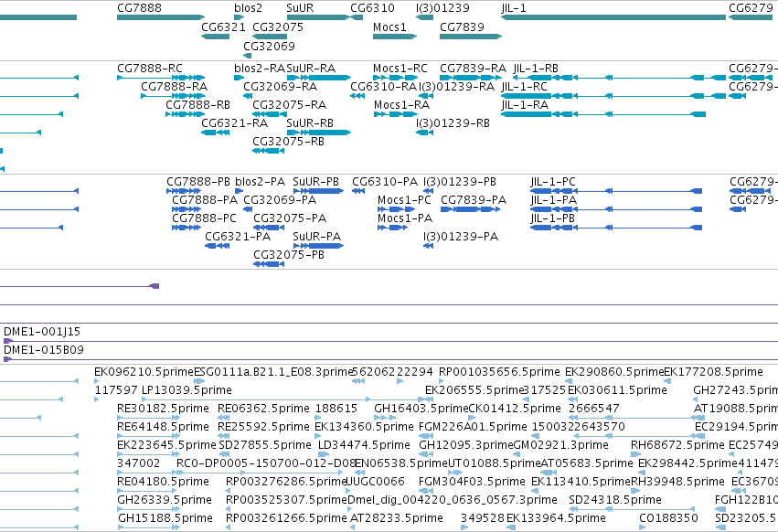Open transcript CG32075-RB label

point(288,141)
